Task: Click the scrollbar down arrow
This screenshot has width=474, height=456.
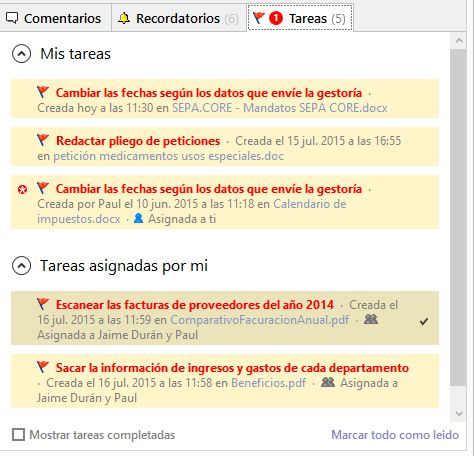Action: (x=459, y=414)
